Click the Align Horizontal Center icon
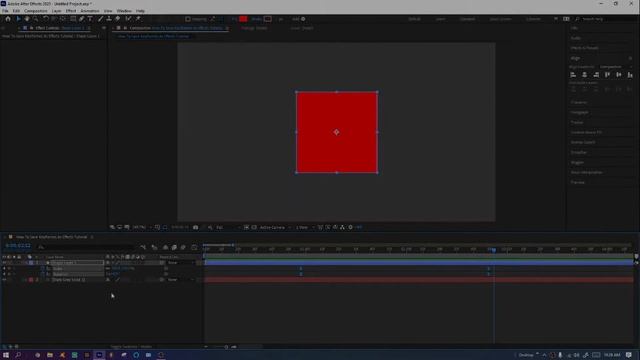Screen dimensions: 640x360 click(584, 75)
